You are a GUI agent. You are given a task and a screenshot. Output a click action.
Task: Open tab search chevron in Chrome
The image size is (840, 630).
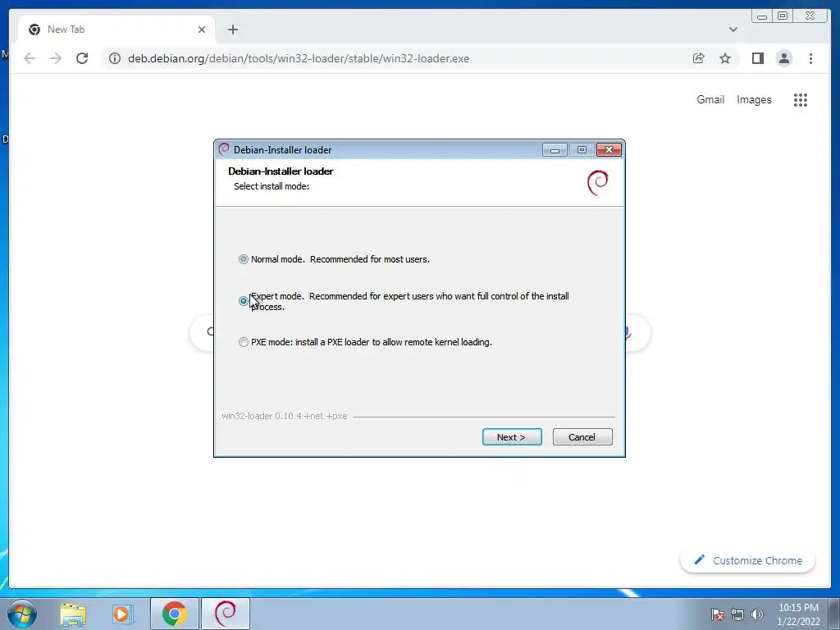[x=733, y=30]
